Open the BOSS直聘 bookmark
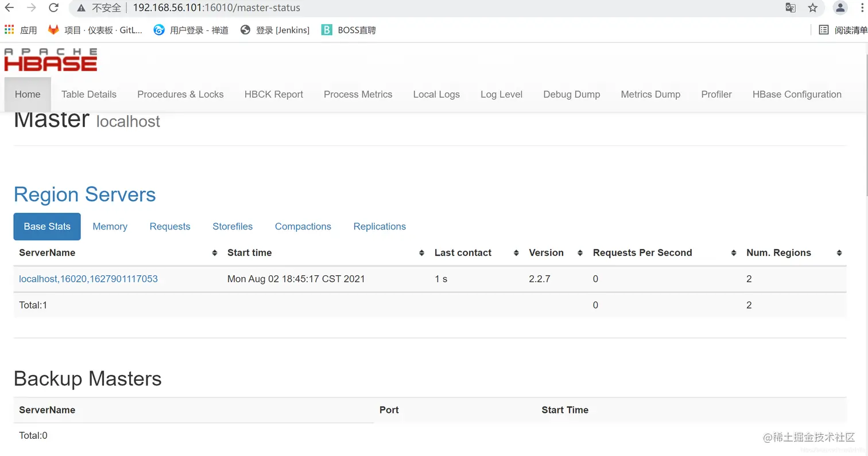 point(348,30)
